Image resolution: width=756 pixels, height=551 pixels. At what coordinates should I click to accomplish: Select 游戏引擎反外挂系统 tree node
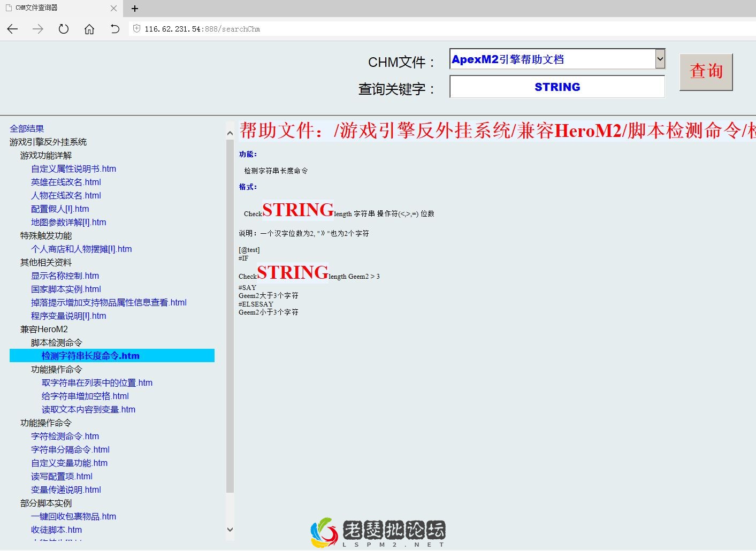coord(48,142)
